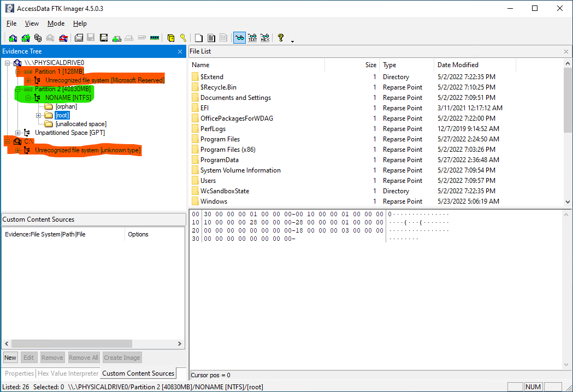Open the Mode menu
The width and height of the screenshot is (573, 392).
(x=56, y=23)
